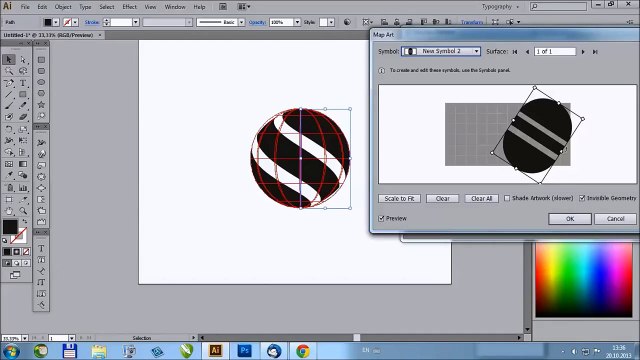Set paint mode to Gradient
640x360 pixels.
click(x=17, y=252)
